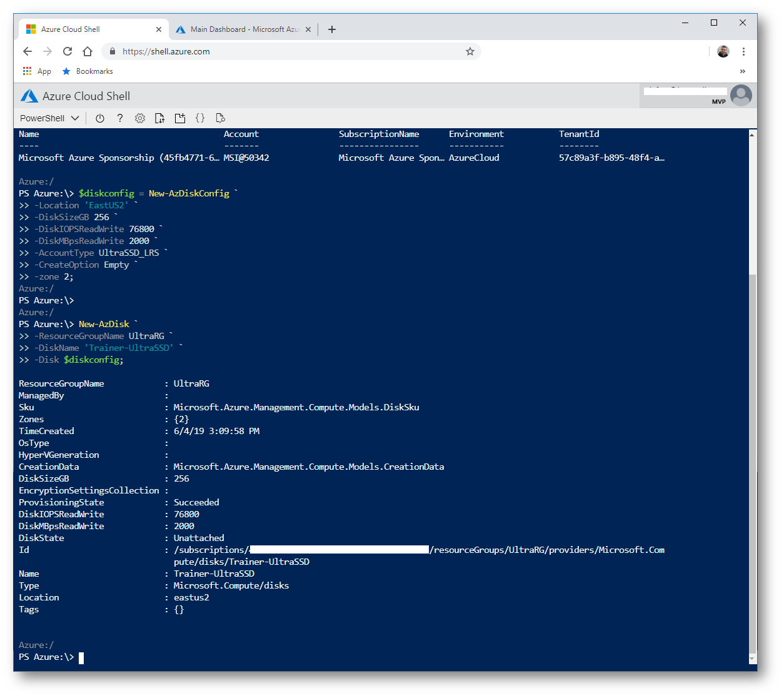784x698 pixels.
Task: Open a new browser tab
Action: pos(332,29)
